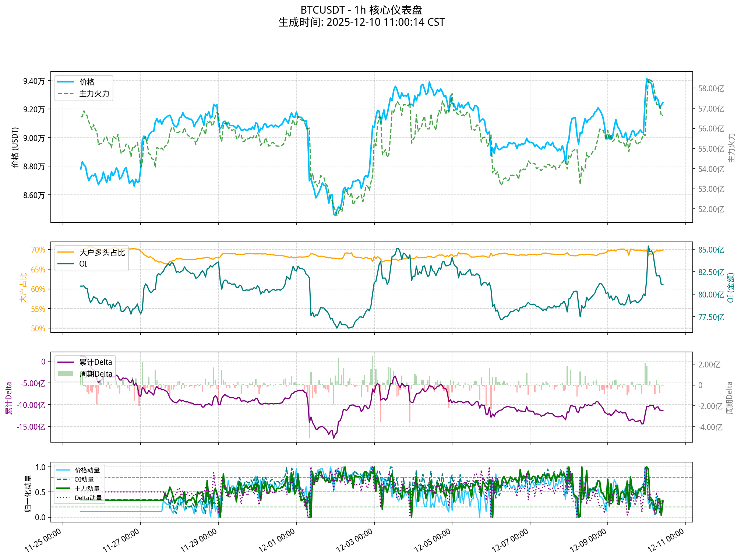Screen dimensions: 741x560
Task: Click the Delta动量 legend entry
Action: [x=88, y=498]
